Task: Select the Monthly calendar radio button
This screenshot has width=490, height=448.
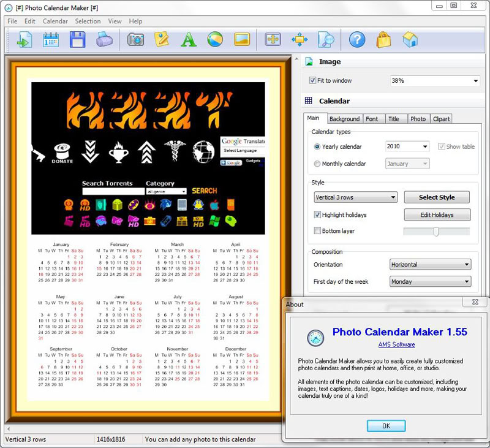Action: [x=317, y=164]
